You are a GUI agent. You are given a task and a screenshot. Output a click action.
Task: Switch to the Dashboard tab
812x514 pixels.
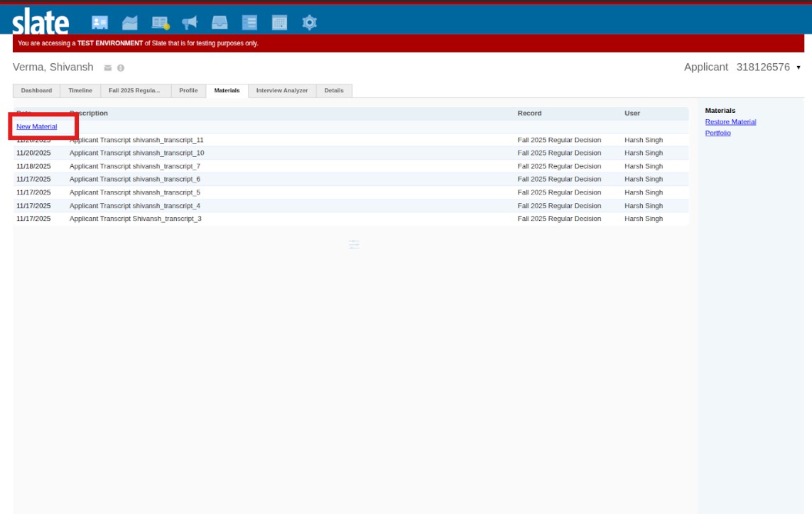tap(36, 91)
